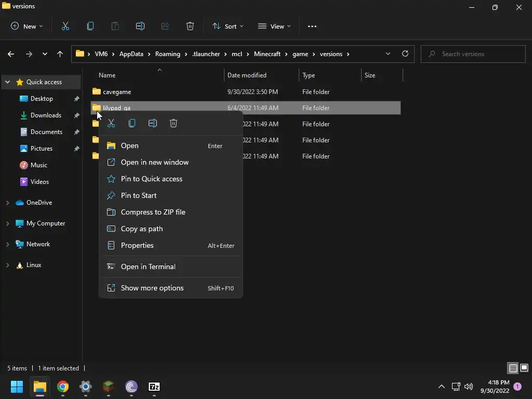The width and height of the screenshot is (532, 399).
Task: Open Settings gear from the taskbar
Action: (86, 387)
